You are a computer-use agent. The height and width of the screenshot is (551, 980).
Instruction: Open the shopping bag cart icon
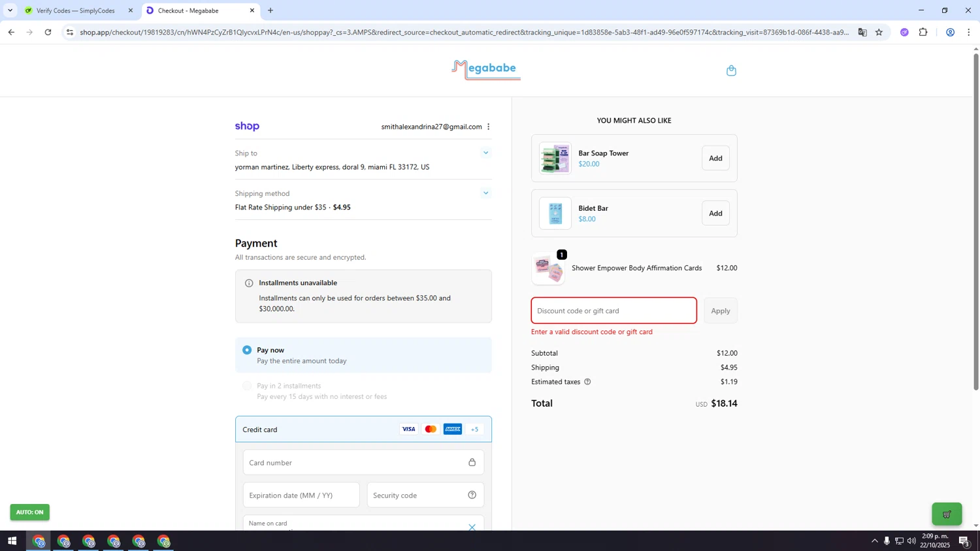coord(731,71)
